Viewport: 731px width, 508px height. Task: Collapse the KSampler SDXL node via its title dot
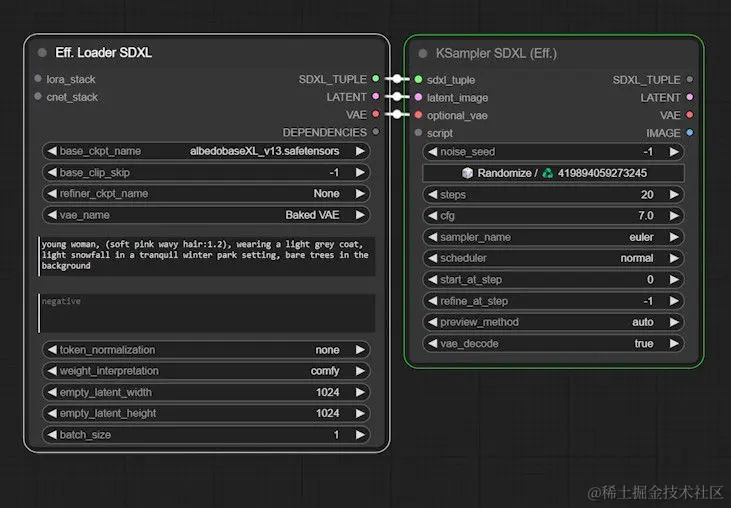click(x=423, y=54)
